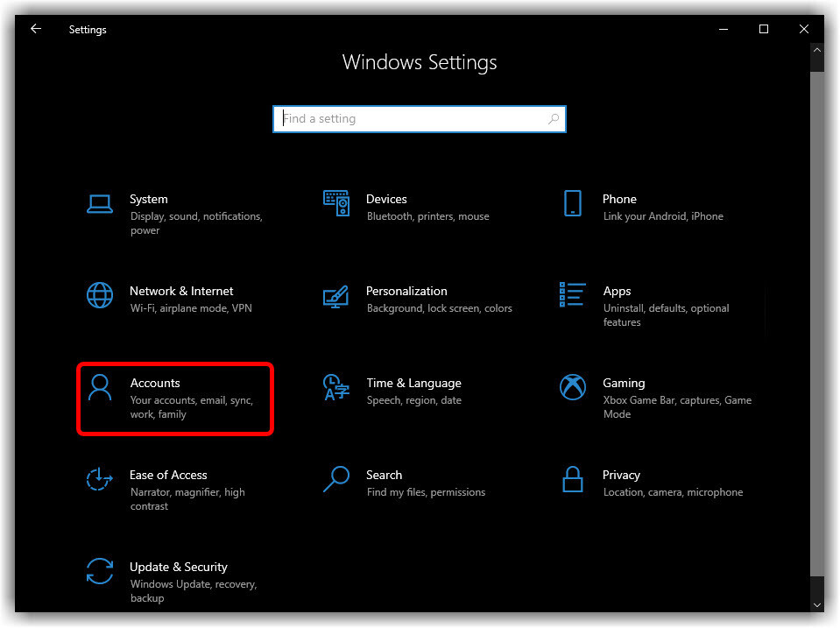
Task: Click the scrollbar down arrow
Action: (817, 605)
